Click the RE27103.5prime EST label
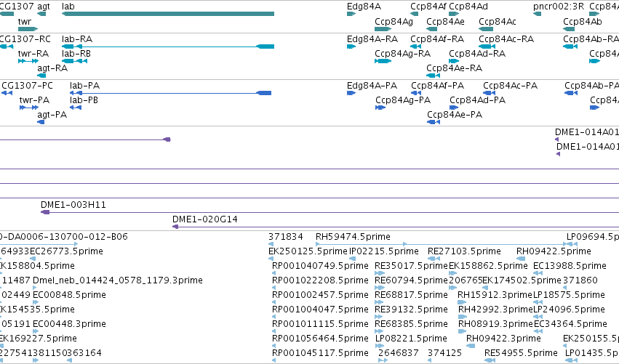The width and height of the screenshot is (619, 364). tap(464, 251)
